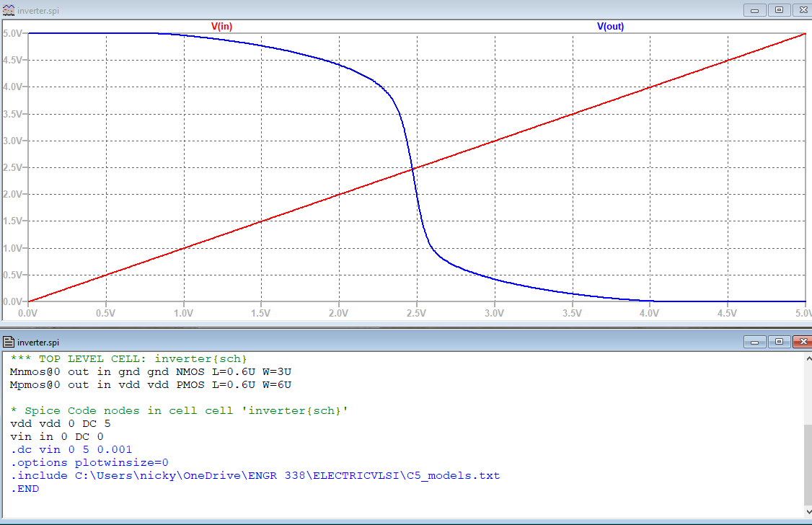This screenshot has width=812, height=525.
Task: Click the V(in) trace label
Action: [x=221, y=27]
